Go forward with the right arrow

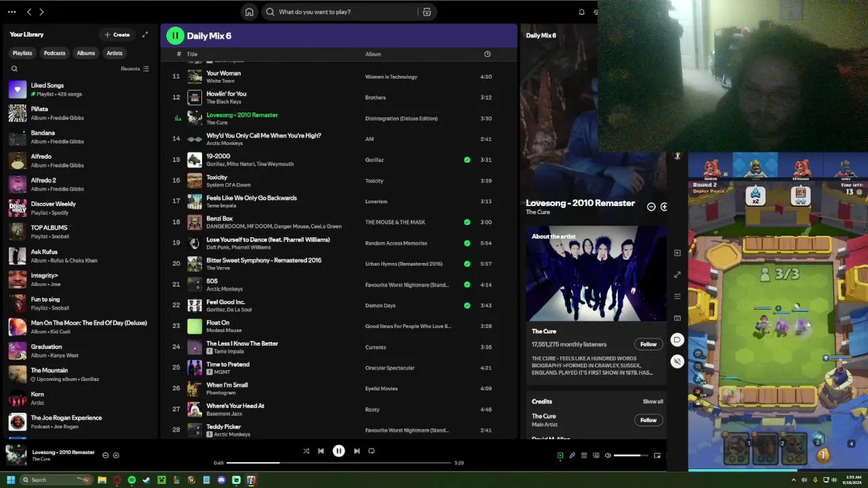click(x=41, y=12)
